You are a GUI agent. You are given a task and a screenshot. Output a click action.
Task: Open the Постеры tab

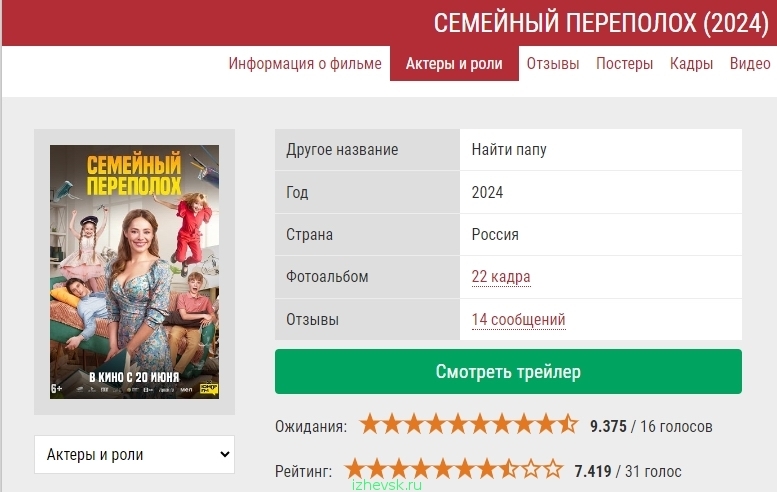click(624, 63)
